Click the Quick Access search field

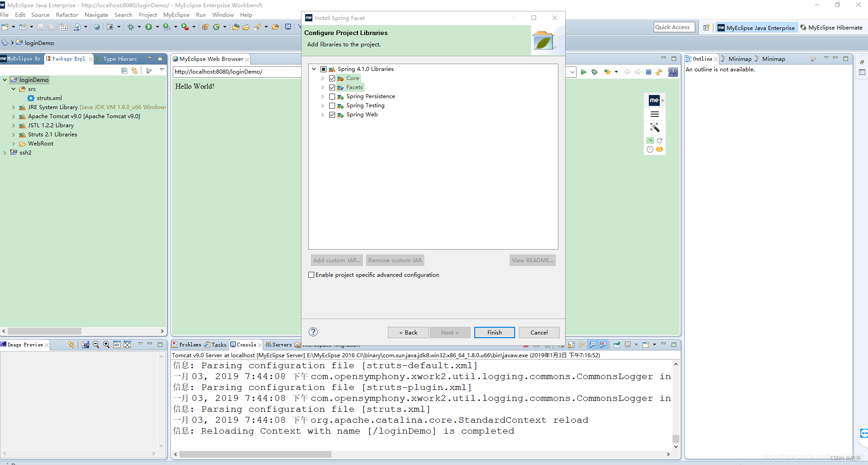(675, 27)
